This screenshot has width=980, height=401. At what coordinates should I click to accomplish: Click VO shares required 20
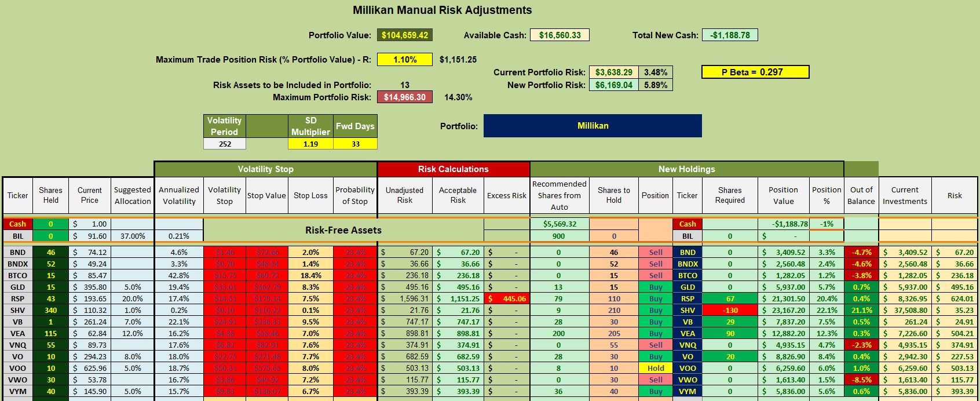pyautogui.click(x=730, y=357)
